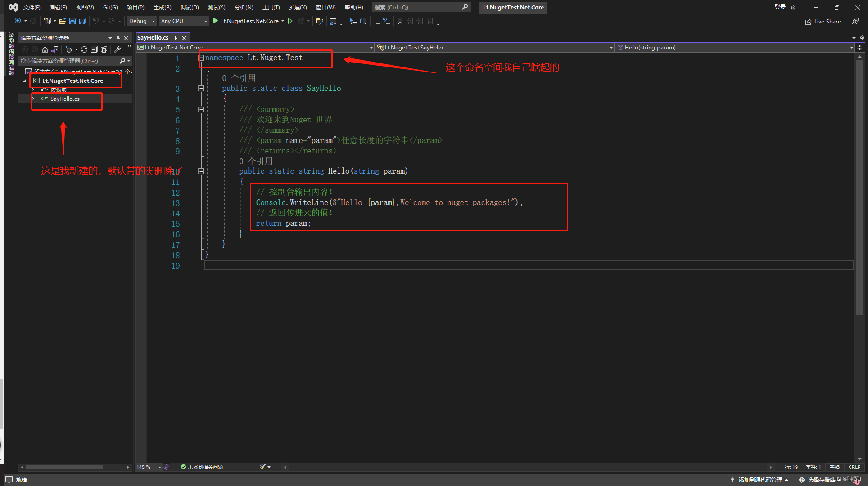Click the bookmark icon in toolbar
The height and width of the screenshot is (486, 868).
click(400, 21)
